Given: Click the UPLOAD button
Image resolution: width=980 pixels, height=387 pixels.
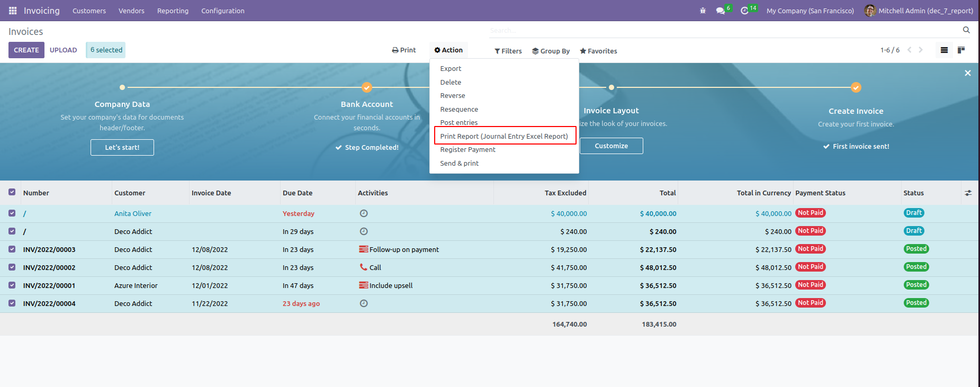Looking at the screenshot, I should coord(64,50).
